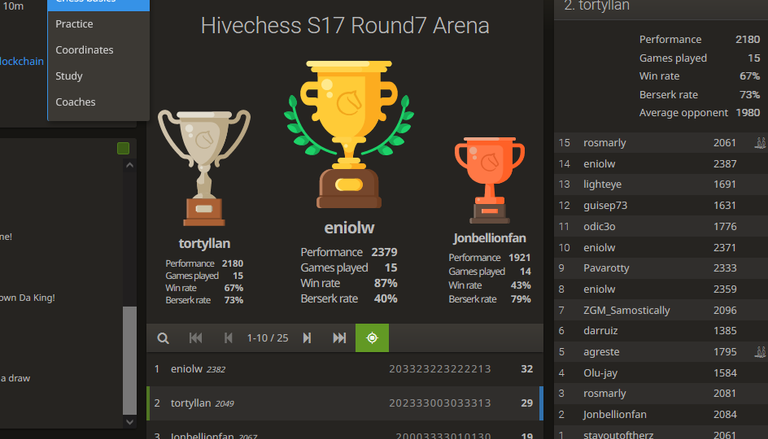Viewport: 768px width, 439px height.
Task: Jump to last standings page
Action: coord(339,338)
